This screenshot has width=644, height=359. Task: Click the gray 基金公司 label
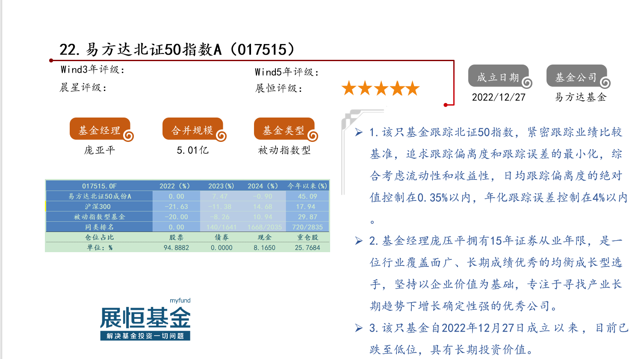click(576, 77)
